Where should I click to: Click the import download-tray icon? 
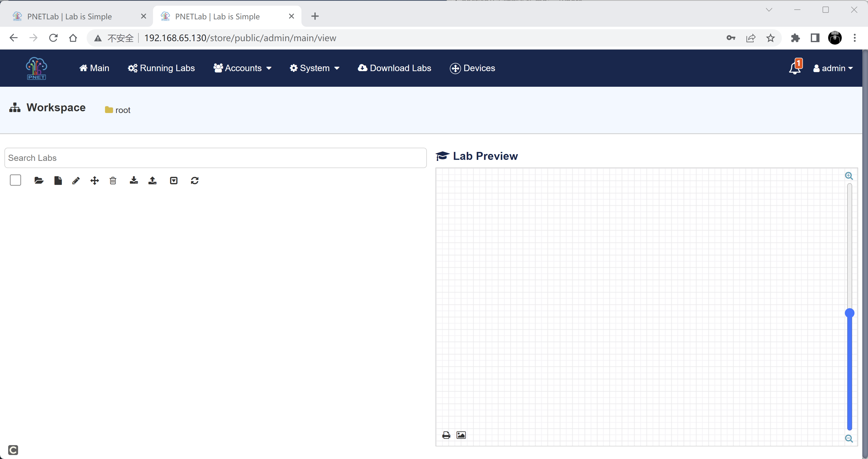pyautogui.click(x=134, y=180)
